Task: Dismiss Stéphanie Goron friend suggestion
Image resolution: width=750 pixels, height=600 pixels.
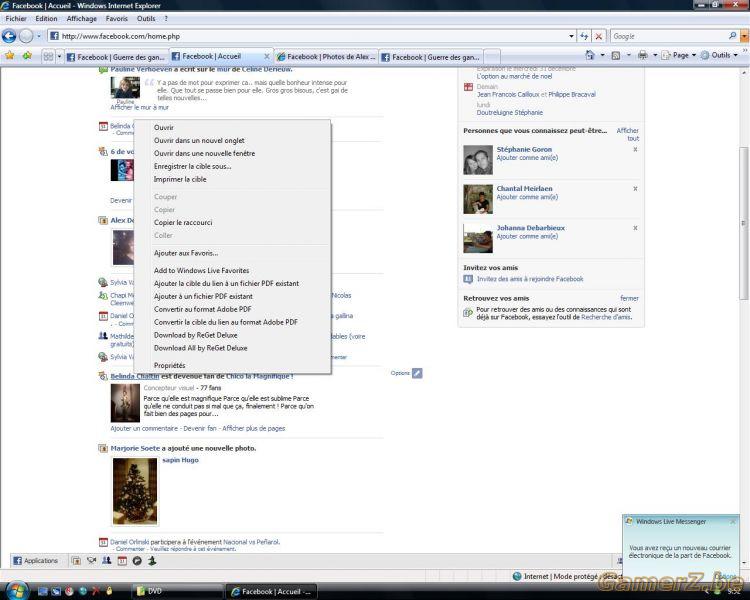Action: (x=635, y=149)
